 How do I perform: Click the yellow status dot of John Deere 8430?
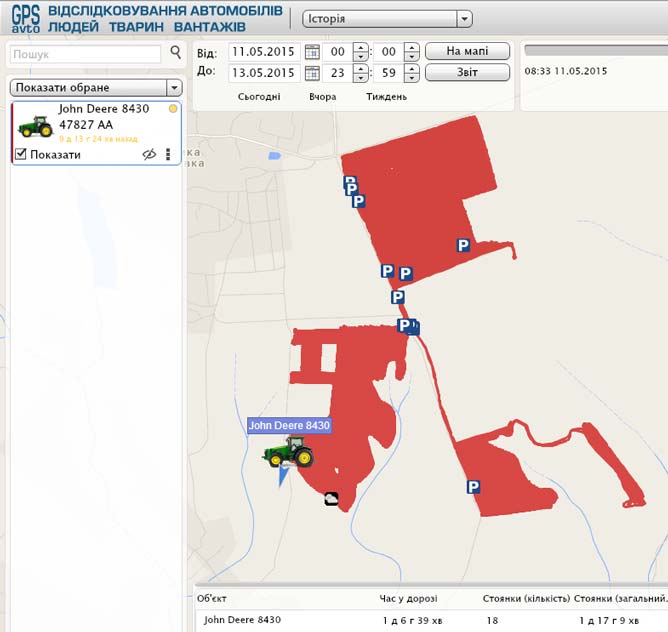coord(173,109)
